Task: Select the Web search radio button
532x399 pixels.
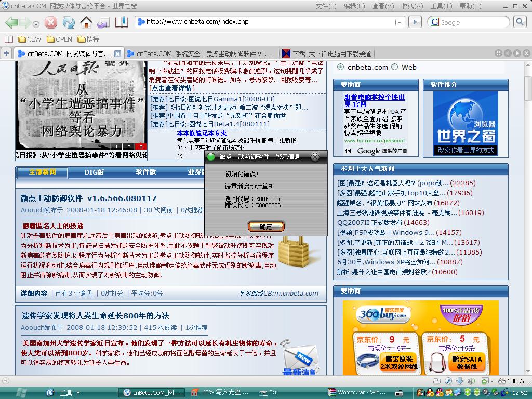Action: (x=395, y=67)
